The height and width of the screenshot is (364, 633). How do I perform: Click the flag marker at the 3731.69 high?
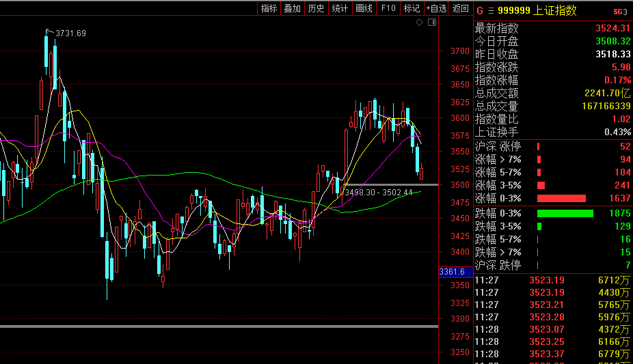(49, 31)
